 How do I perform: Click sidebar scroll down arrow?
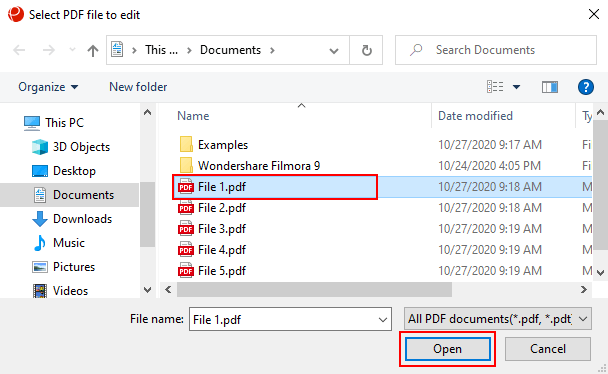147,290
